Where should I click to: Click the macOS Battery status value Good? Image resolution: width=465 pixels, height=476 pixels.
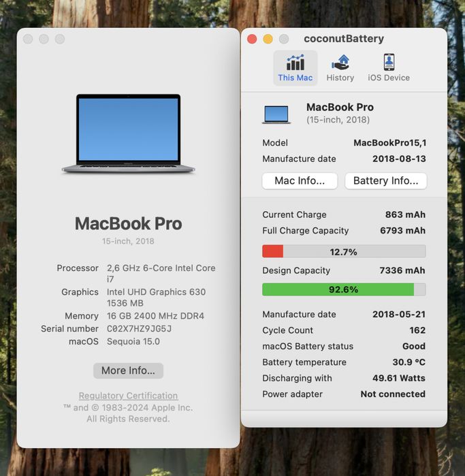[x=414, y=346]
